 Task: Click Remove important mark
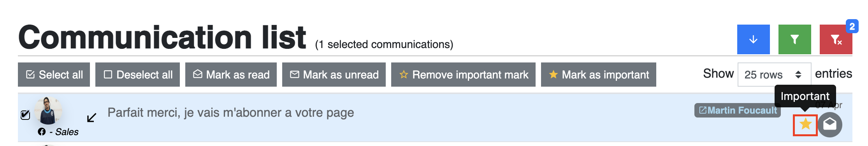point(463,75)
